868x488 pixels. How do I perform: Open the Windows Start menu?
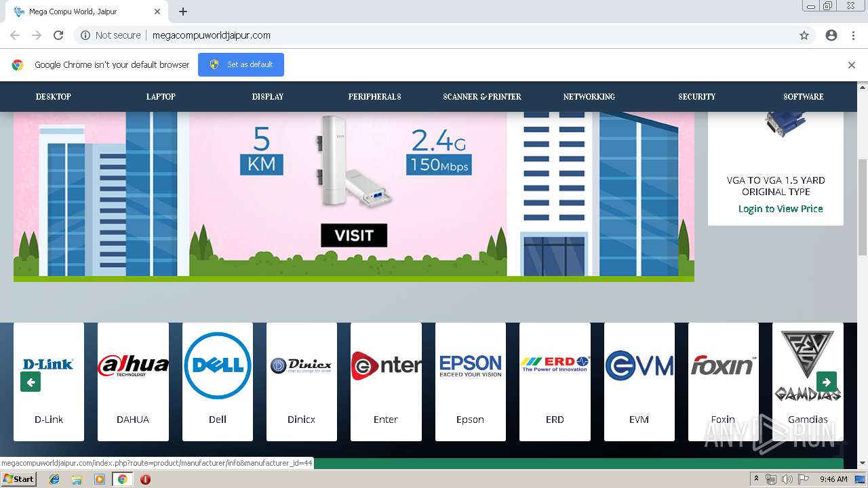click(x=18, y=479)
